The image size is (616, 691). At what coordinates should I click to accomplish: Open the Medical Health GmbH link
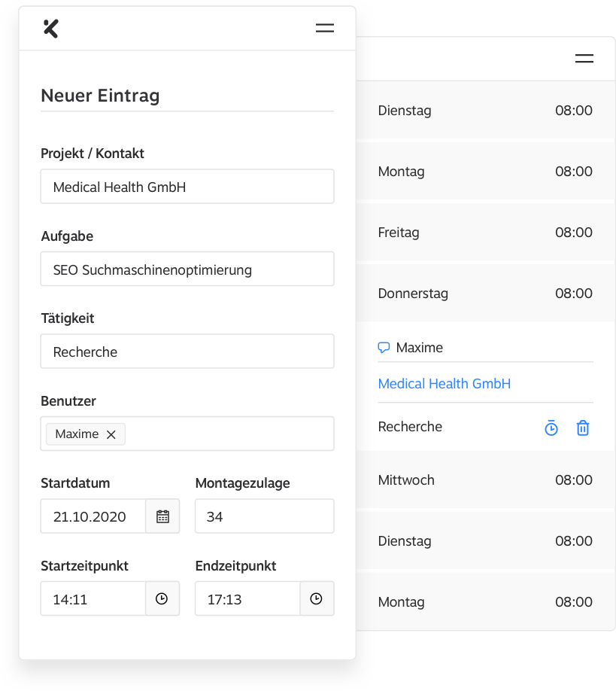(x=444, y=384)
